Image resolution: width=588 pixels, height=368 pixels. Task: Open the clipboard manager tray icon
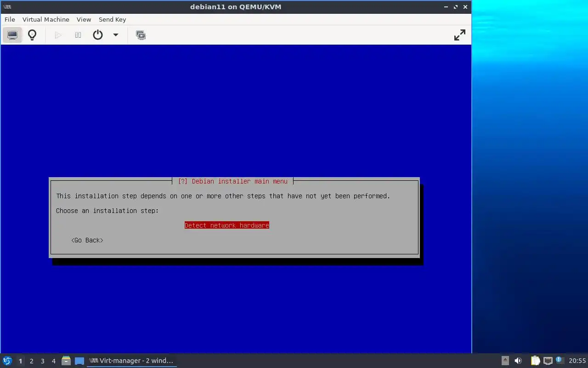535,361
